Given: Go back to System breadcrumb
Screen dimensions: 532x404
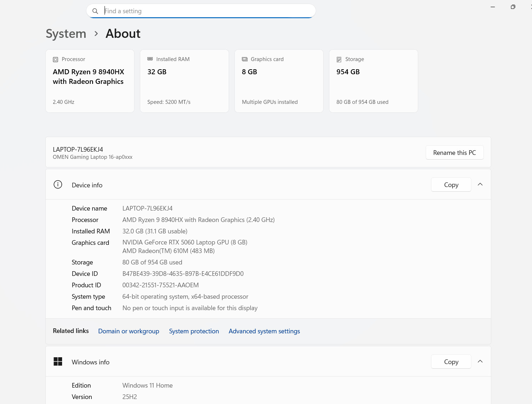Looking at the screenshot, I should coord(66,34).
